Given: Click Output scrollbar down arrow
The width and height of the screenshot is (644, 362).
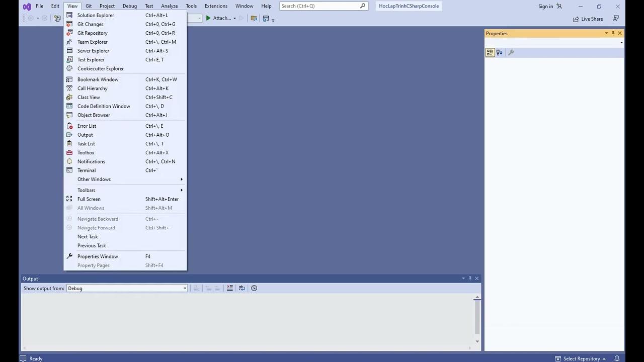Looking at the screenshot, I should tap(477, 341).
